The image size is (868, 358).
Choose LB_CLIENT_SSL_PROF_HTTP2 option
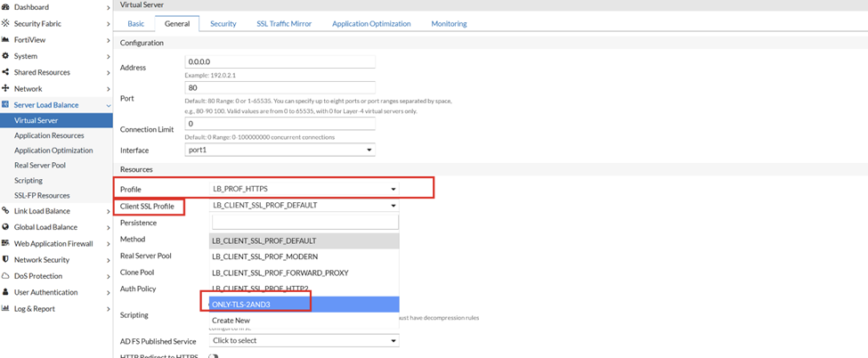[x=304, y=289]
